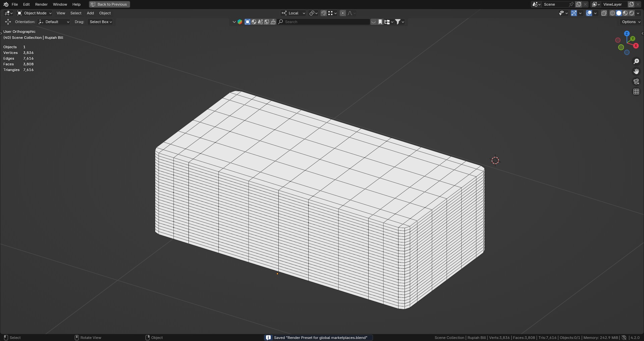Open the editor type dropdown

(x=8, y=13)
